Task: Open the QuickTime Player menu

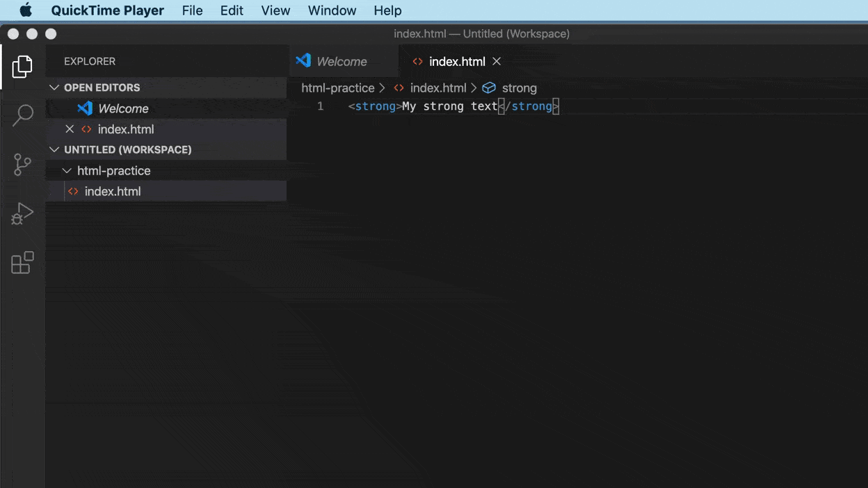Action: click(x=108, y=10)
